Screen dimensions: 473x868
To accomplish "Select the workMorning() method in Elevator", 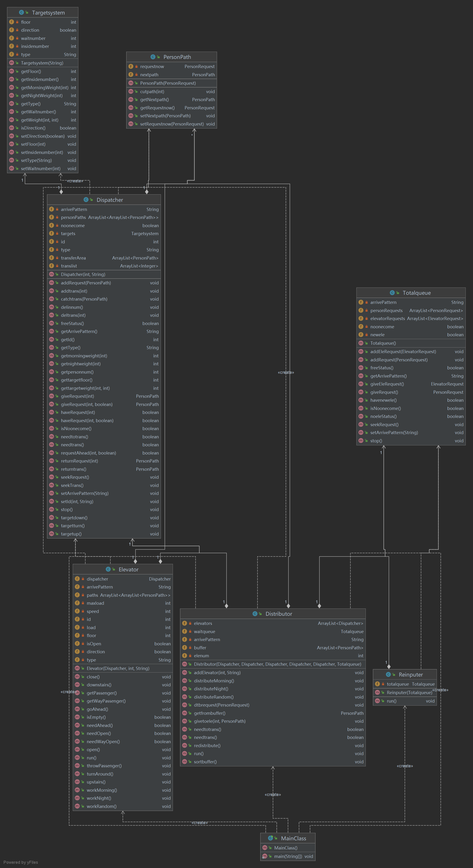I will [102, 790].
